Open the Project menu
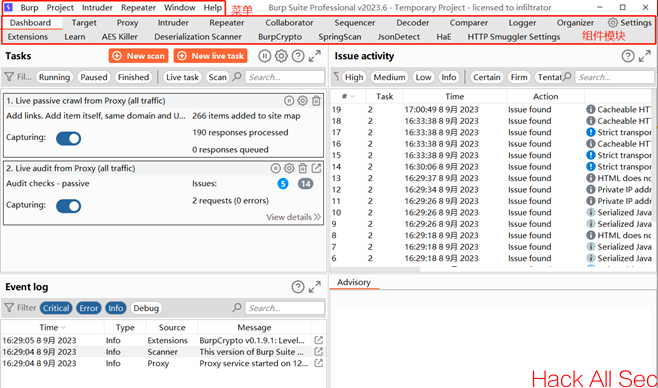 click(x=60, y=8)
